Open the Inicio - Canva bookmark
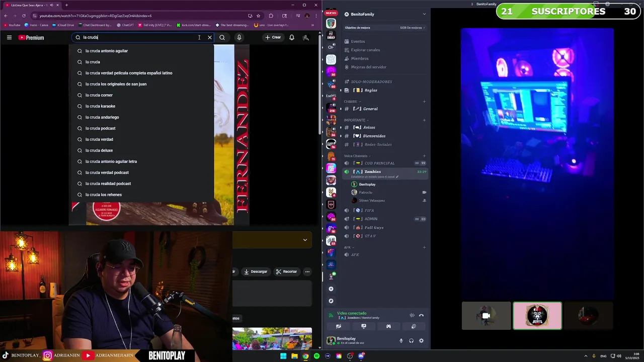This screenshot has width=644, height=362. click(x=36, y=25)
